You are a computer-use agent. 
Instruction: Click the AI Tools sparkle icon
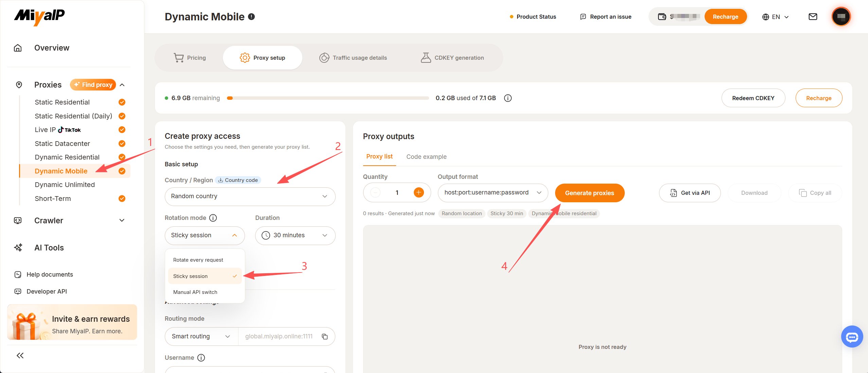pos(18,248)
